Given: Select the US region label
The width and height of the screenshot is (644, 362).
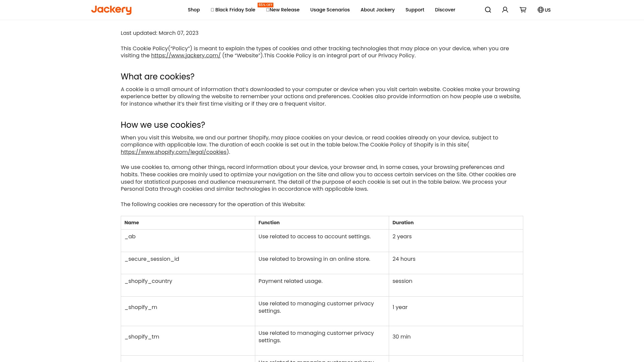Looking at the screenshot, I should [548, 10].
